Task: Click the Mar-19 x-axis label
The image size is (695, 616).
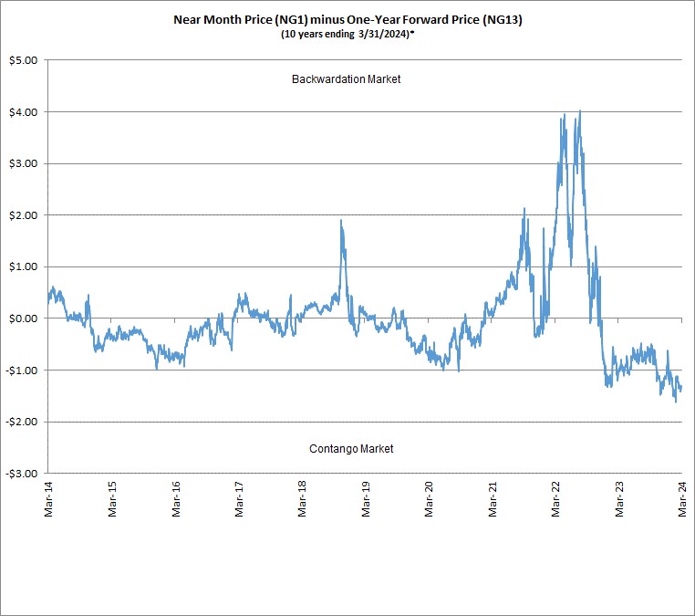Action: pyautogui.click(x=366, y=499)
